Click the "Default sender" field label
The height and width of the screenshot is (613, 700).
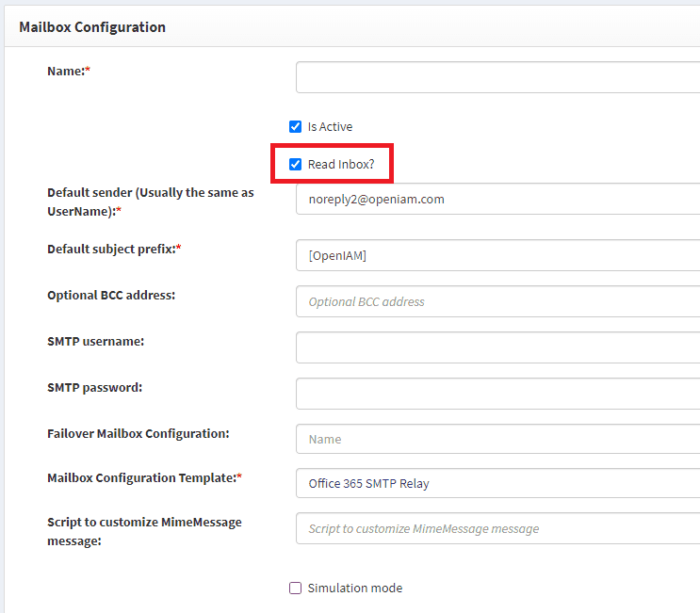coord(150,202)
